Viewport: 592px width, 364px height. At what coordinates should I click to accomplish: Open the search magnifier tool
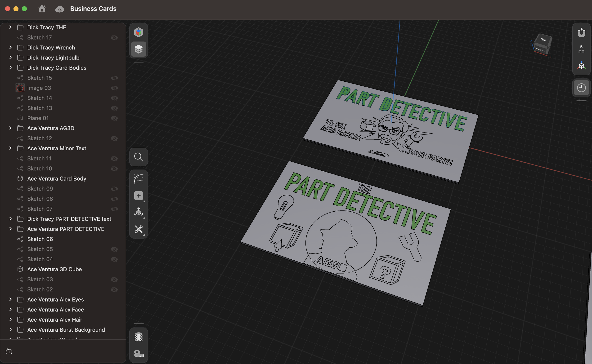click(x=139, y=157)
